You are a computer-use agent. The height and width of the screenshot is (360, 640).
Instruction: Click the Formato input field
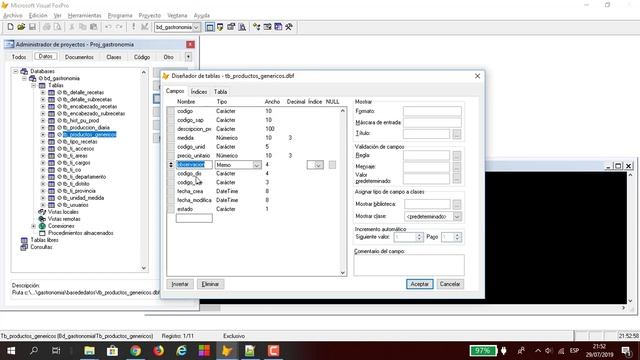click(432, 111)
